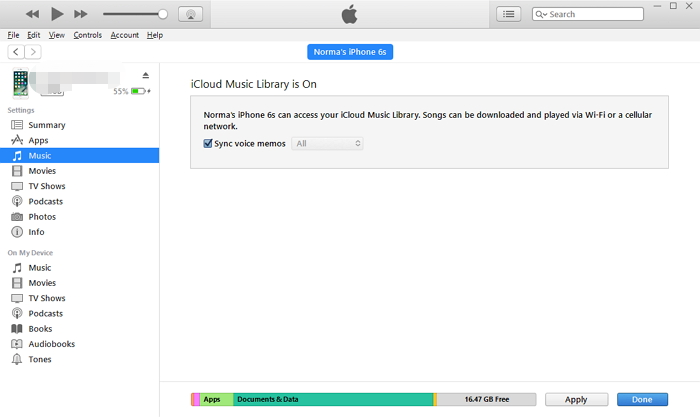
Task: Click the battery status icon
Action: pyautogui.click(x=141, y=91)
